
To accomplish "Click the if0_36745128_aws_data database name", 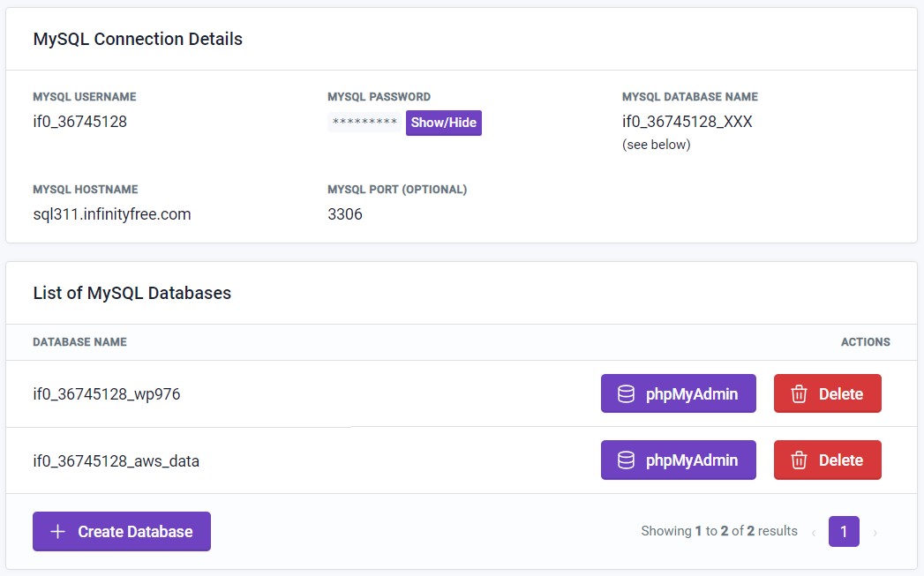I will tap(116, 460).
